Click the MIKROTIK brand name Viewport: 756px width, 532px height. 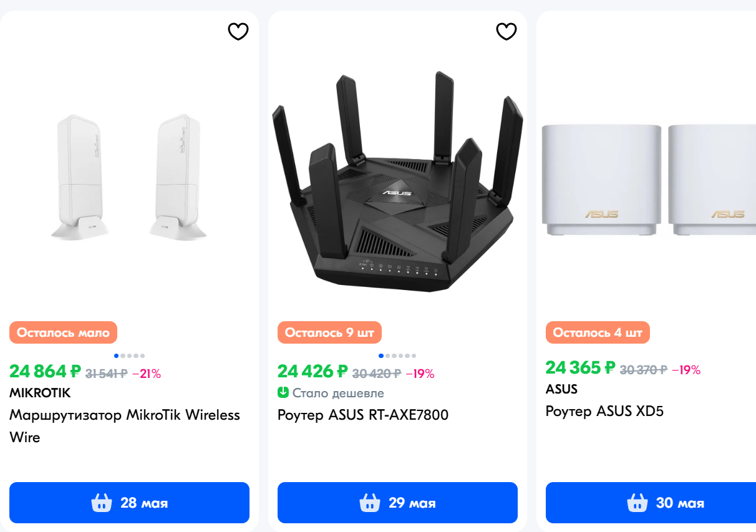tap(40, 393)
